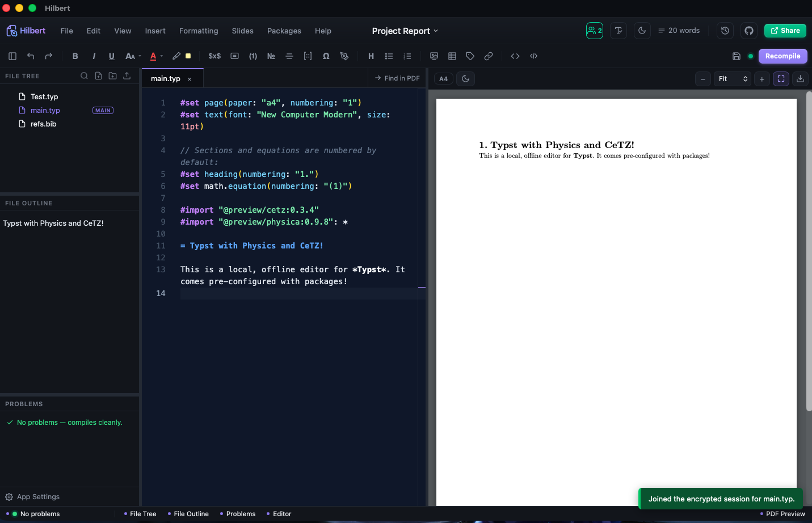Search files in the file tree
The width and height of the screenshot is (812, 523).
point(84,75)
